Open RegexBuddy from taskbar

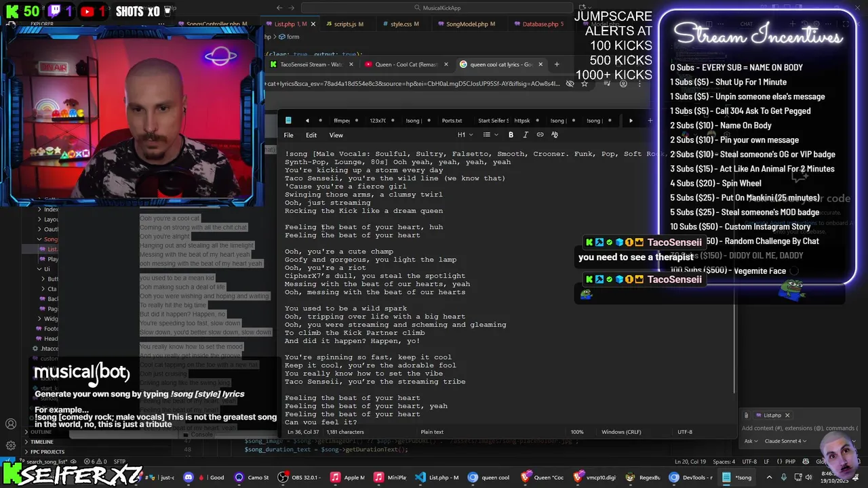pyautogui.click(x=644, y=477)
